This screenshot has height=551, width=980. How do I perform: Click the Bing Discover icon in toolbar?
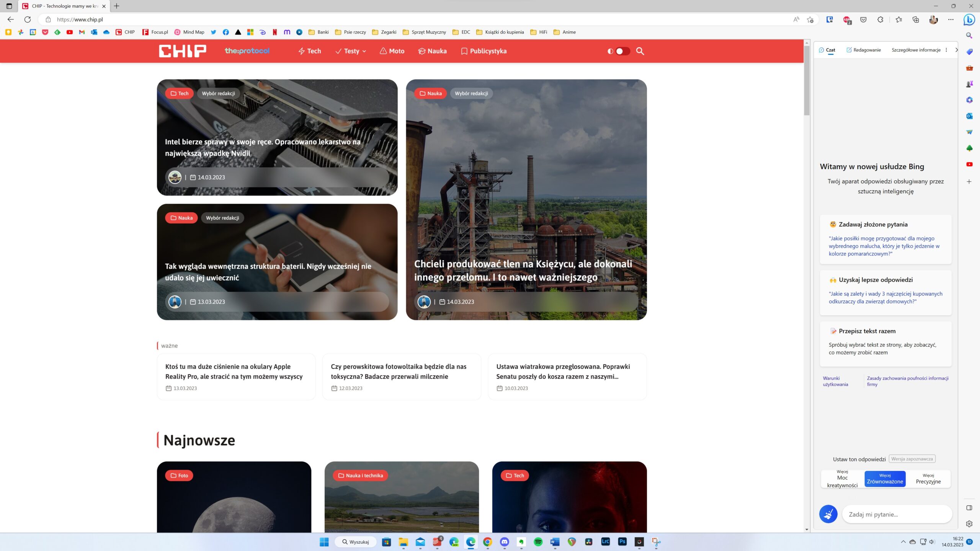pos(969,19)
